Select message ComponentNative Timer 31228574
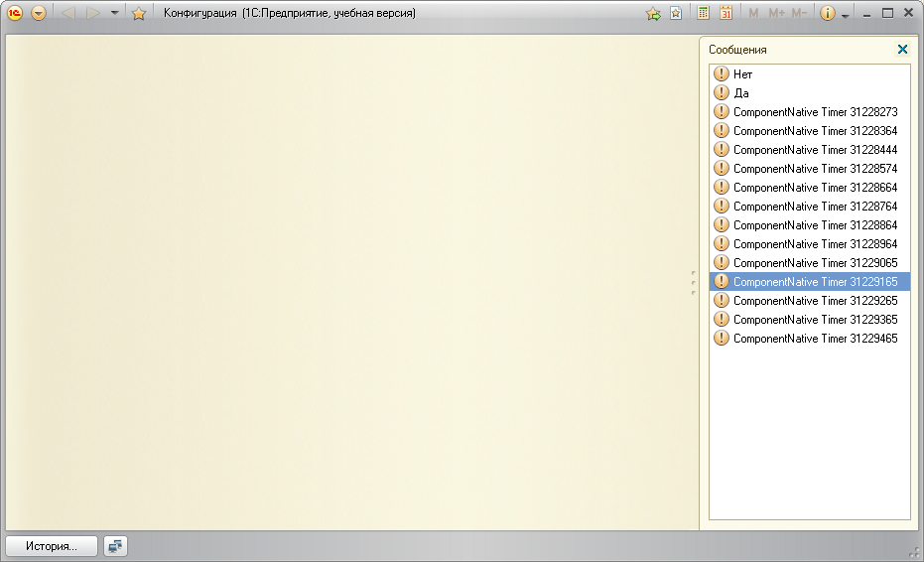This screenshot has width=924, height=562. tap(810, 169)
